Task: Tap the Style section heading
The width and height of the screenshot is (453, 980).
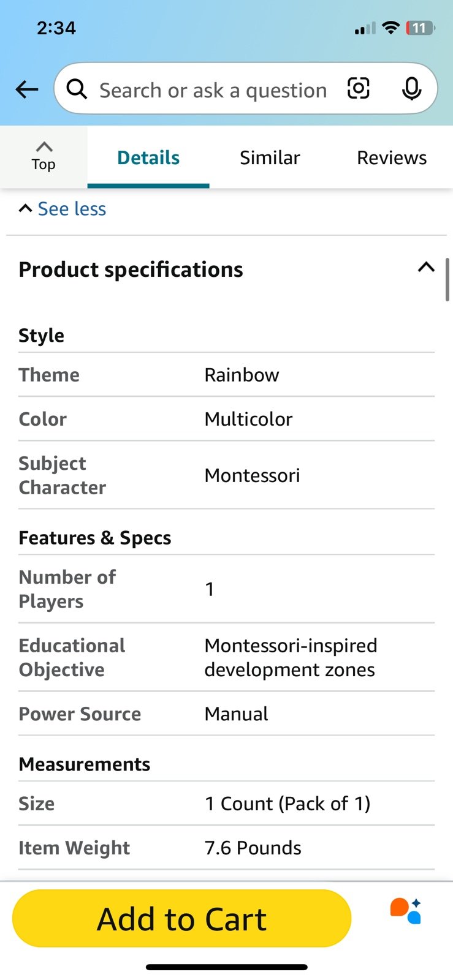Action: pyautogui.click(x=41, y=335)
